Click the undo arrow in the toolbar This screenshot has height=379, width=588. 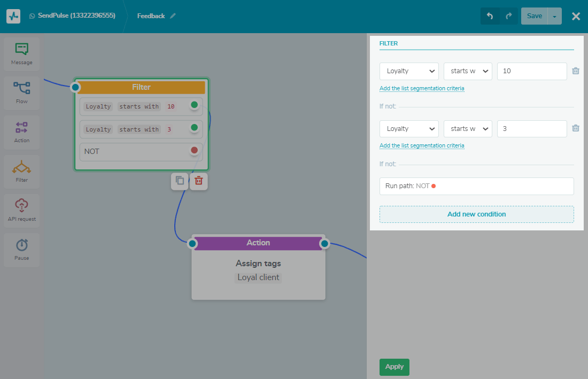pyautogui.click(x=490, y=16)
